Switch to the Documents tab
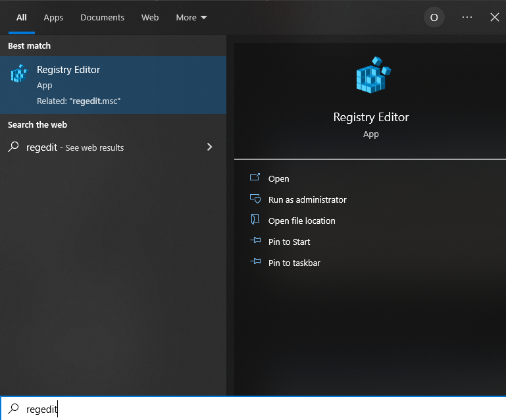506x420 pixels. (x=102, y=18)
